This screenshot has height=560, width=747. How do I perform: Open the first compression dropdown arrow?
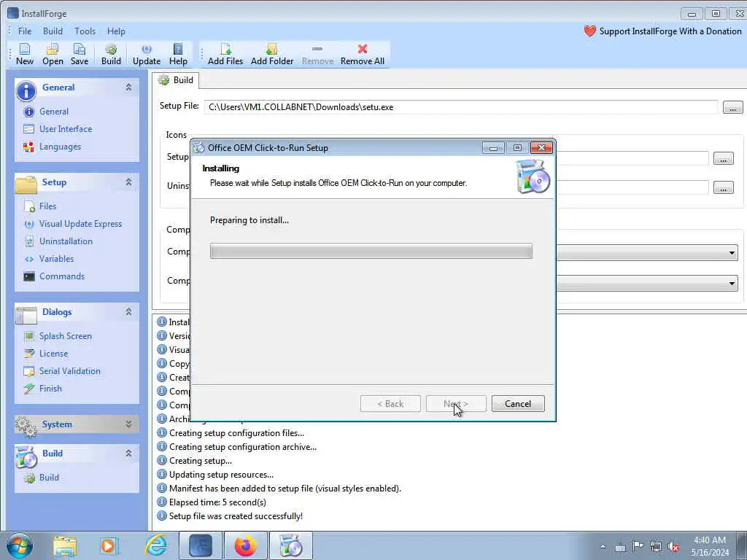click(x=732, y=253)
